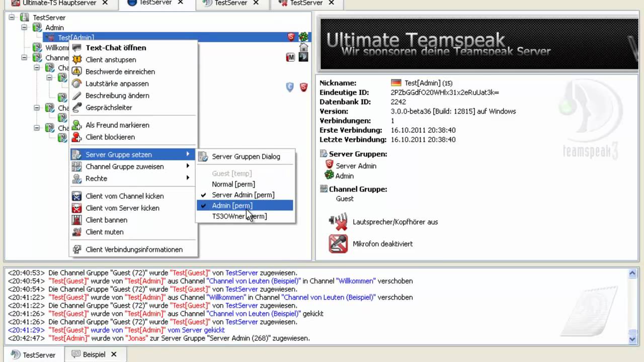Click red S shield on Test[Admin] row
Image resolution: width=644 pixels, height=362 pixels.
click(x=291, y=37)
